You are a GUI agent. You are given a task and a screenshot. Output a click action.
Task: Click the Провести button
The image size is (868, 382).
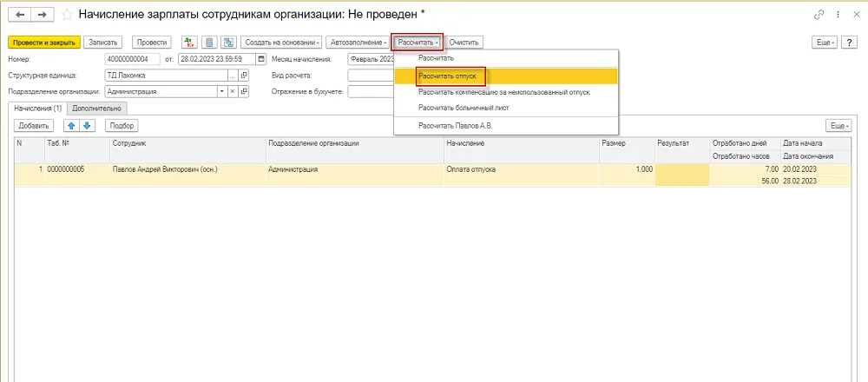point(152,42)
